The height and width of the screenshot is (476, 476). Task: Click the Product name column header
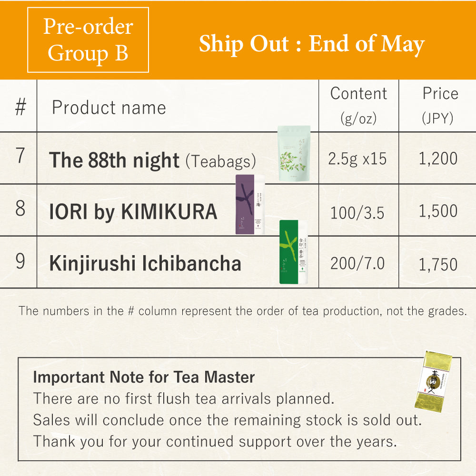pos(109,108)
